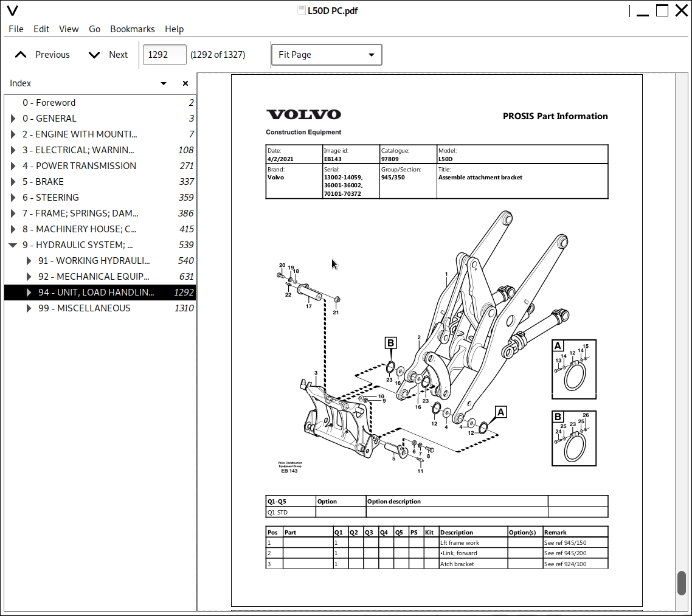Click the Previous button label
The image size is (692, 616).
(52, 55)
